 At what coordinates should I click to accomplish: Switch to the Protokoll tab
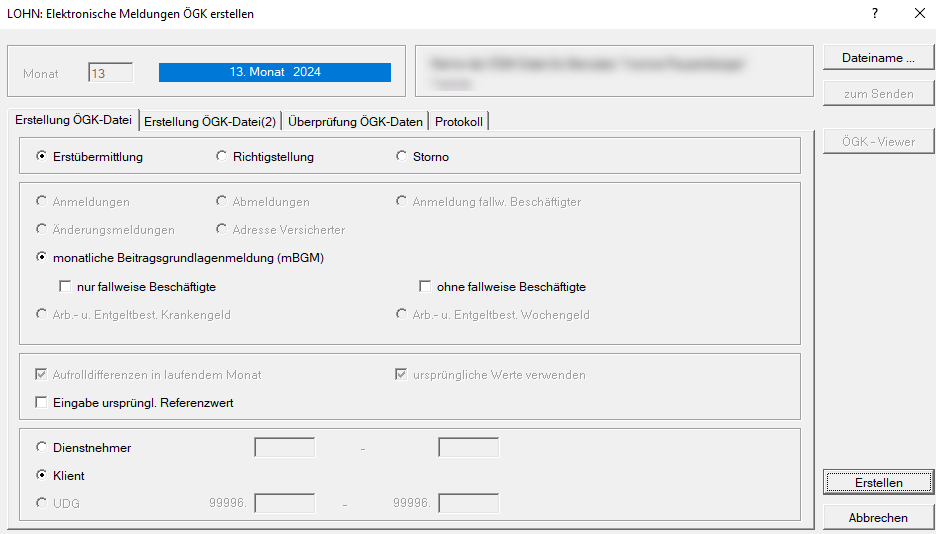pyautogui.click(x=459, y=122)
